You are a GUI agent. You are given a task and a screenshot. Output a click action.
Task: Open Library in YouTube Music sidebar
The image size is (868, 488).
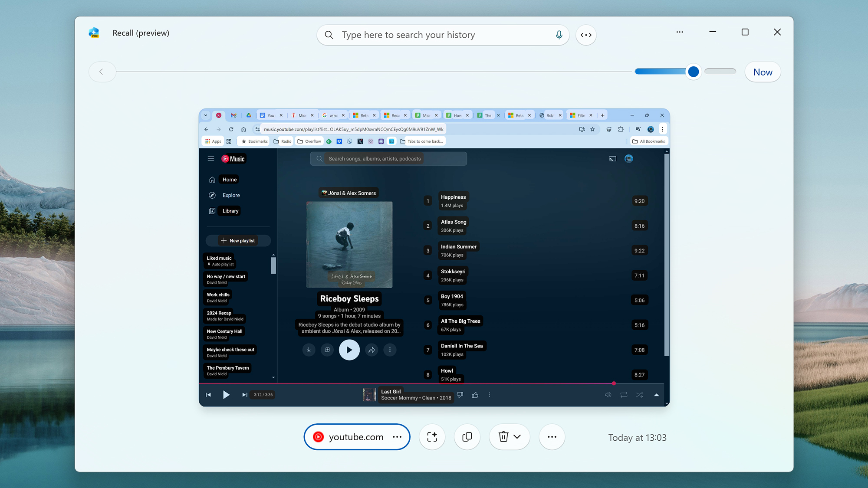click(x=224, y=211)
